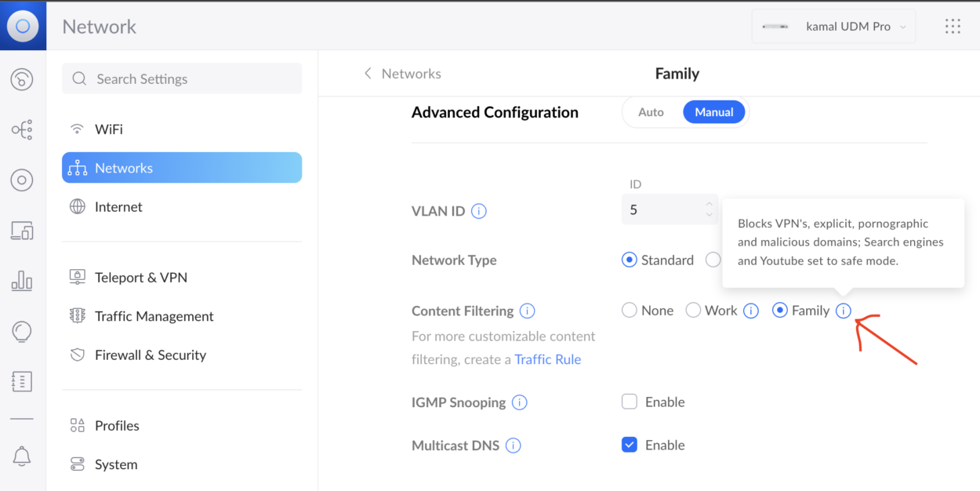The image size is (980, 491).
Task: Open Insights using the lightbulb icon
Action: [x=22, y=331]
